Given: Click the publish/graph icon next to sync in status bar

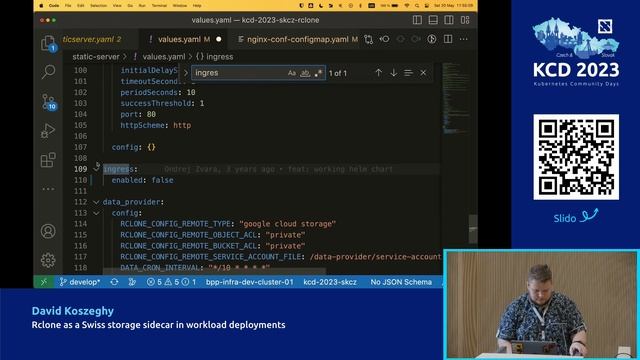Looking at the screenshot, I should [132, 282].
